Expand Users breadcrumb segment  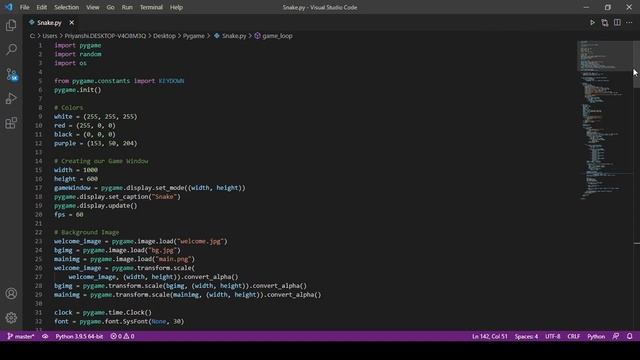coord(50,36)
